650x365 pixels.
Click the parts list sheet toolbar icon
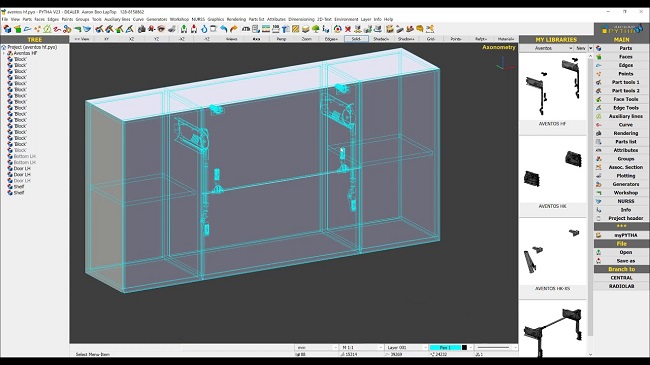pyautogui.click(x=256, y=29)
